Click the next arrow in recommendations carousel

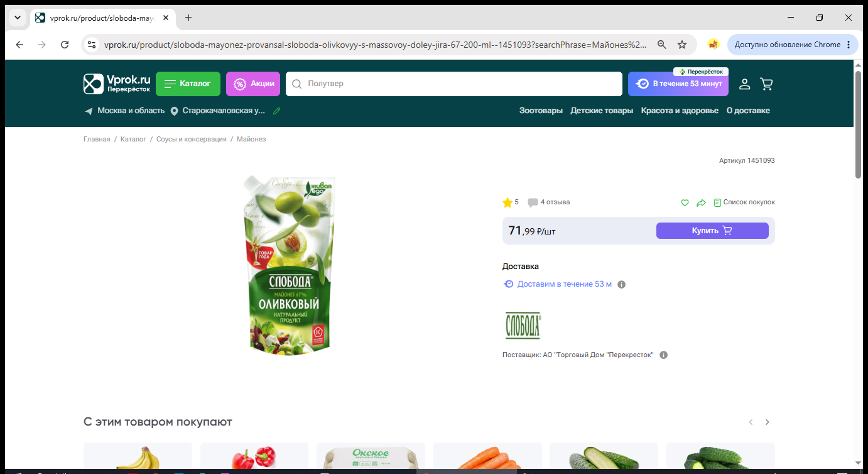(767, 422)
